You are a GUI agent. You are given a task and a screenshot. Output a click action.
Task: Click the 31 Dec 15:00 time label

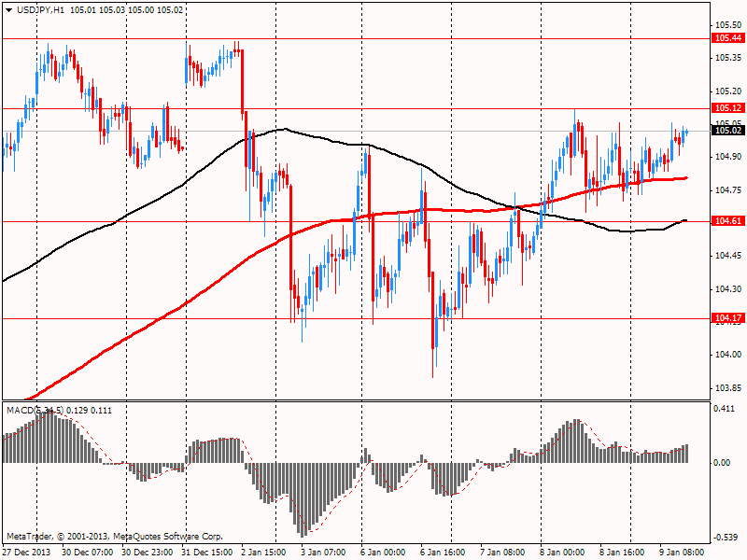[206, 553]
